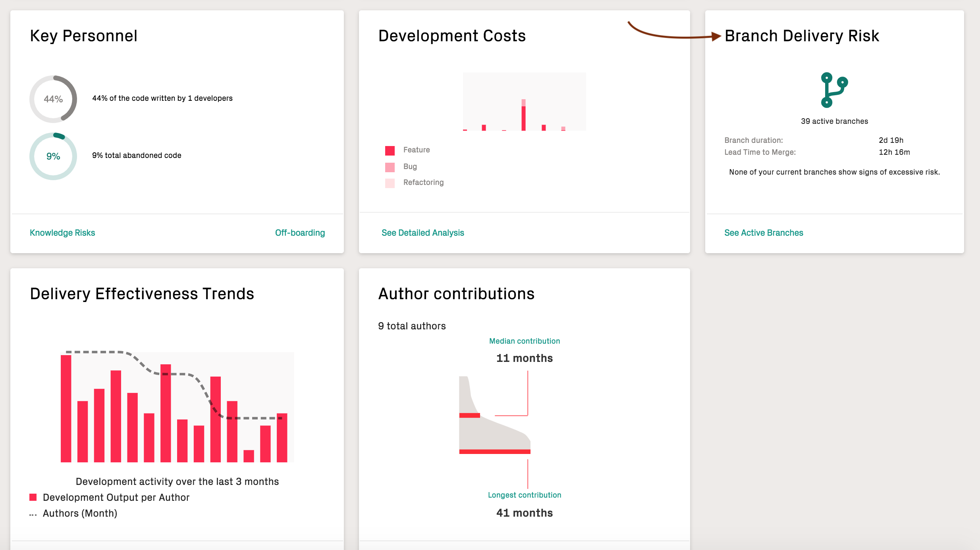
Task: Click the '12h 16m' lead time value
Action: [894, 152]
